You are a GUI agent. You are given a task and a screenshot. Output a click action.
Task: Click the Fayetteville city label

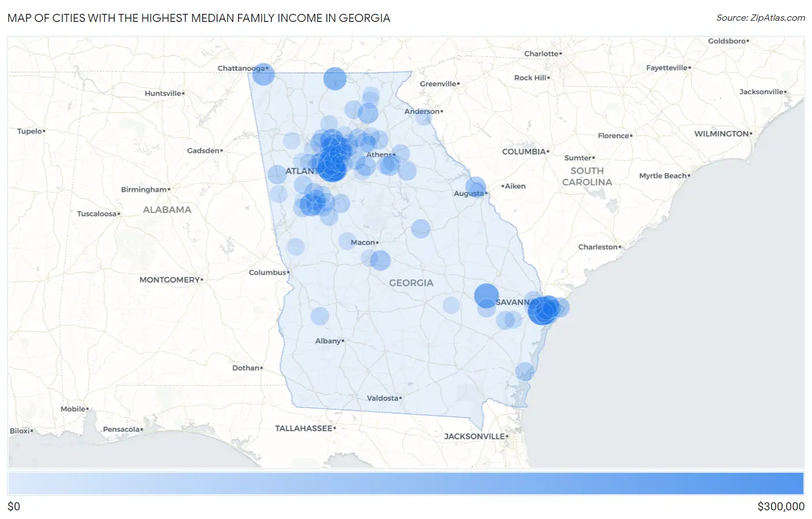click(x=669, y=68)
